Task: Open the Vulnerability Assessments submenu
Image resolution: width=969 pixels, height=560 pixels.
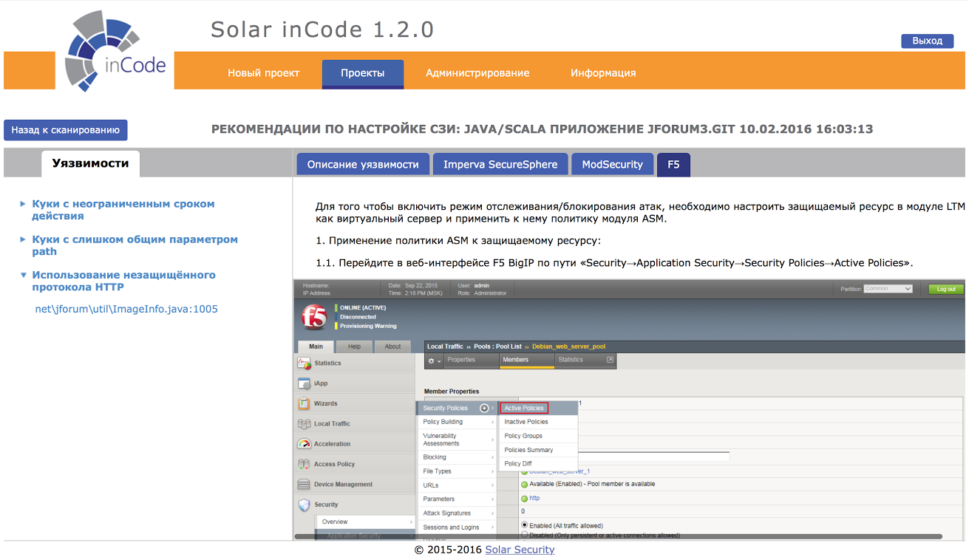Action: click(457, 440)
